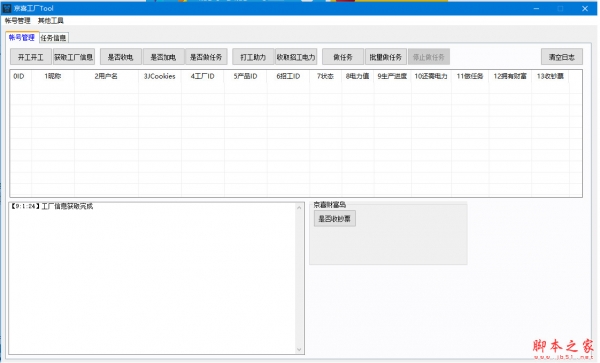Switch to the 帐号管理 tab

click(x=22, y=37)
